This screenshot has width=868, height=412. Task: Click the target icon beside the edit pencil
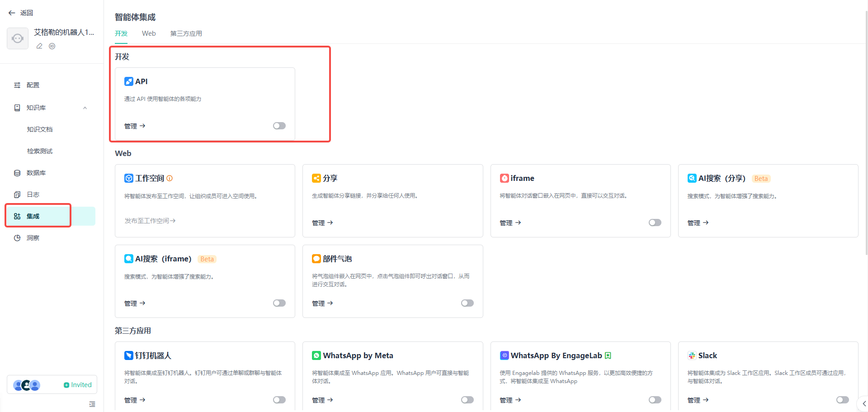(x=52, y=46)
